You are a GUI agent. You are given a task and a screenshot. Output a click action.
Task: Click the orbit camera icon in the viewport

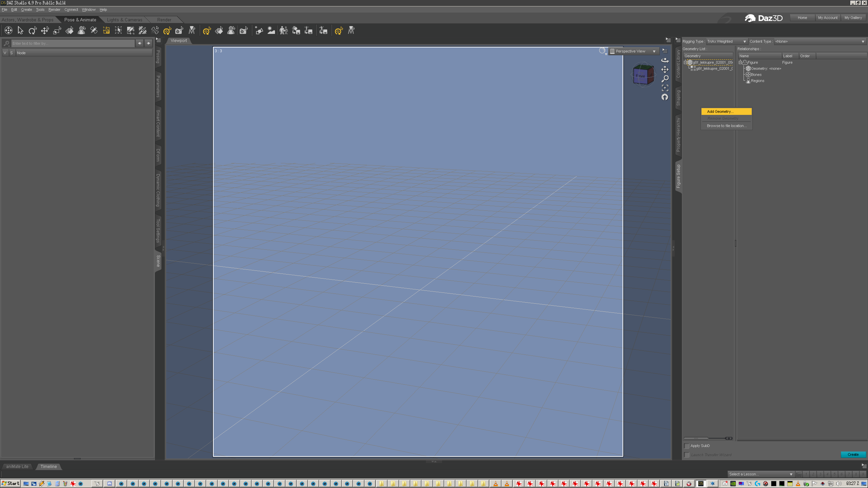(x=665, y=60)
